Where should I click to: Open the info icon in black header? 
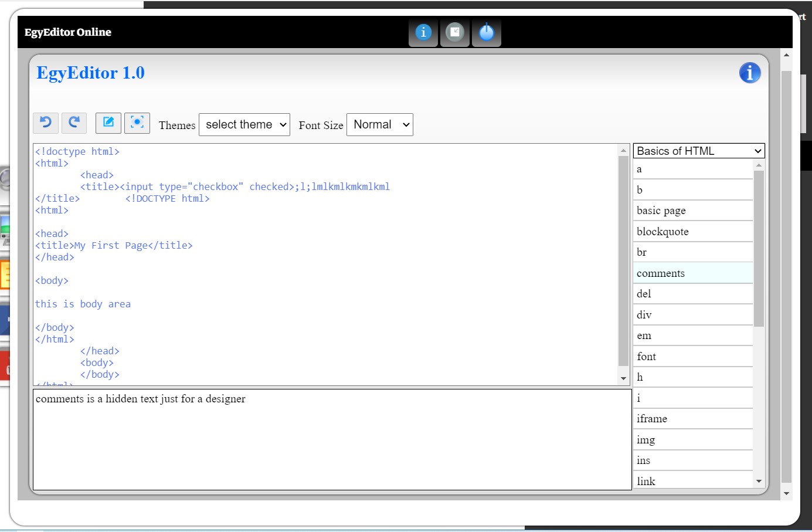423,32
